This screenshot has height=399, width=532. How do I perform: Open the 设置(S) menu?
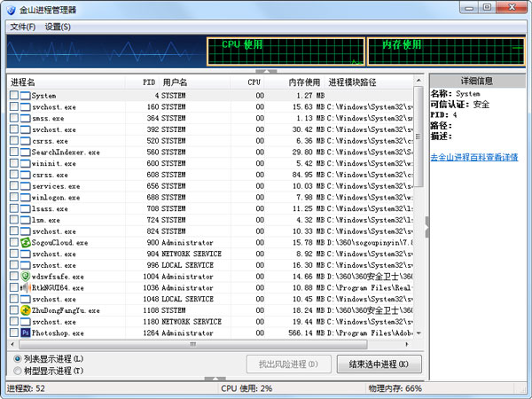[58, 27]
